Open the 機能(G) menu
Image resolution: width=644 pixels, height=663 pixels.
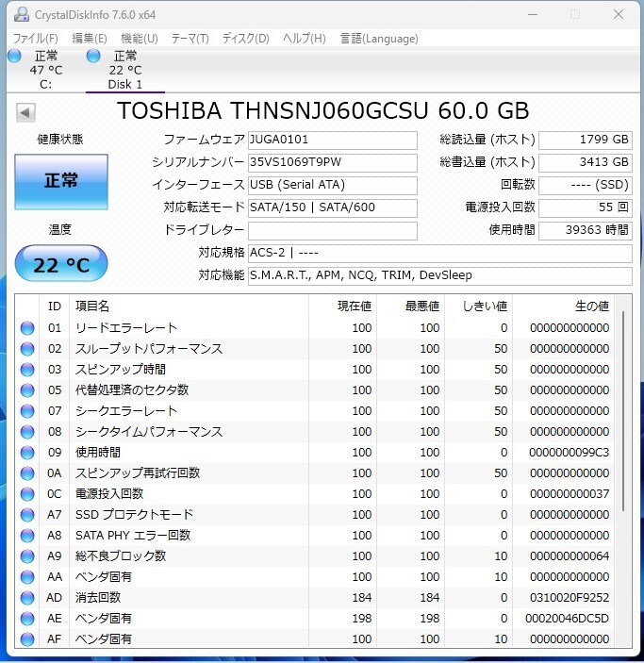click(140, 39)
